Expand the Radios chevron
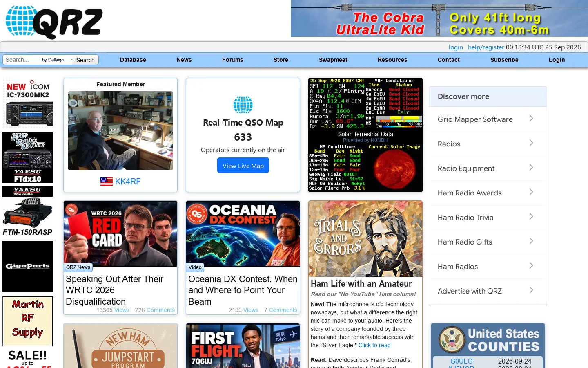This screenshot has width=588, height=368. [x=531, y=143]
